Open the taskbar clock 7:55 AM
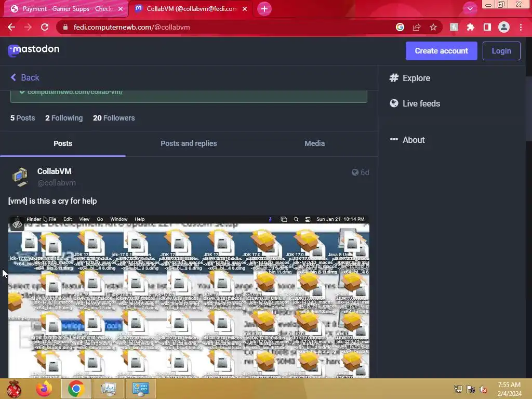This screenshot has width=532, height=399. [x=509, y=389]
